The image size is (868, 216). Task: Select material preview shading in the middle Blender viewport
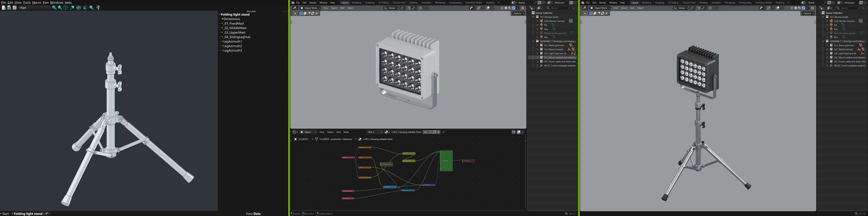[510, 8]
